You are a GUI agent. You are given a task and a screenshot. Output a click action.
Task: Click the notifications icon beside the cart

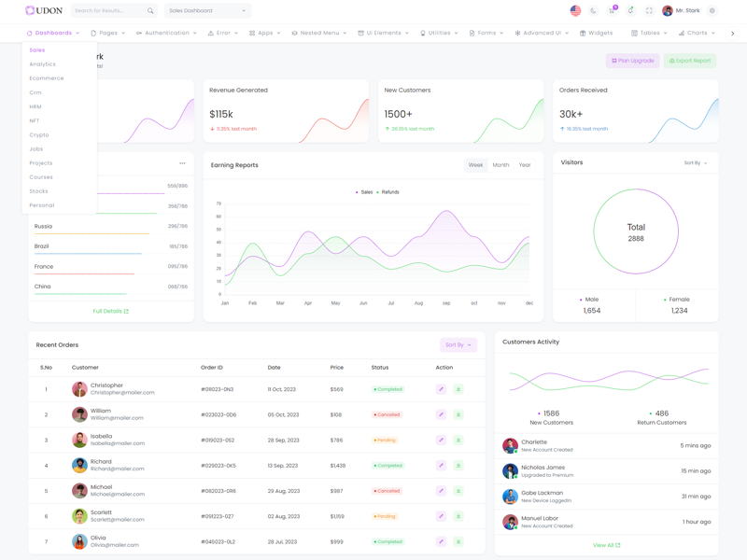tap(630, 11)
